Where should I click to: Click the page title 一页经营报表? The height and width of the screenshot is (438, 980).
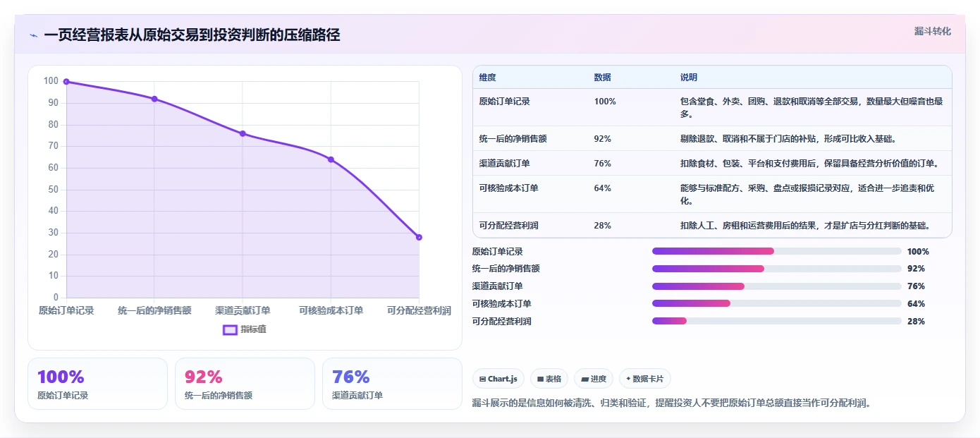point(192,35)
